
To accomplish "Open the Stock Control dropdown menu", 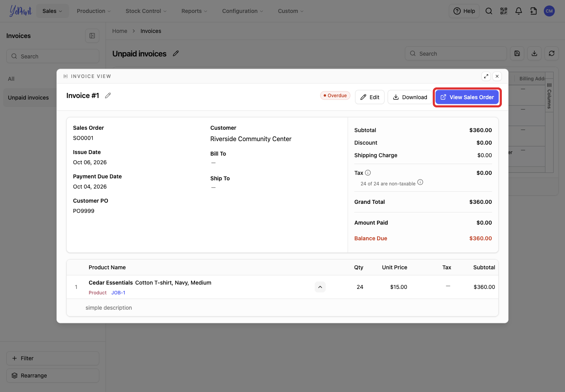I will coord(146,11).
